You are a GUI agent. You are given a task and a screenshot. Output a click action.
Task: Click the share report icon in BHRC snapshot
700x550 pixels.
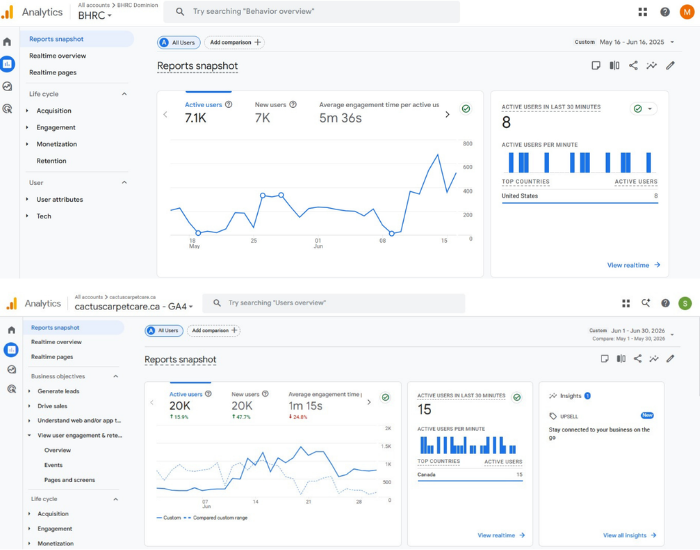(x=633, y=66)
